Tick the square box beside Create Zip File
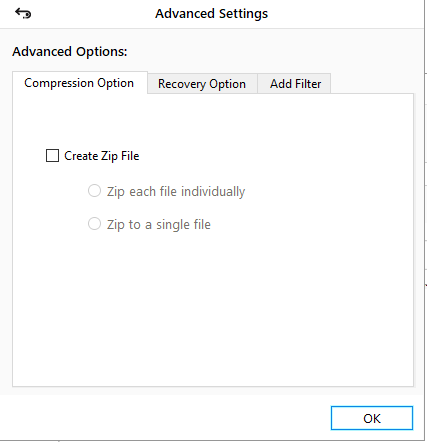 [52, 156]
